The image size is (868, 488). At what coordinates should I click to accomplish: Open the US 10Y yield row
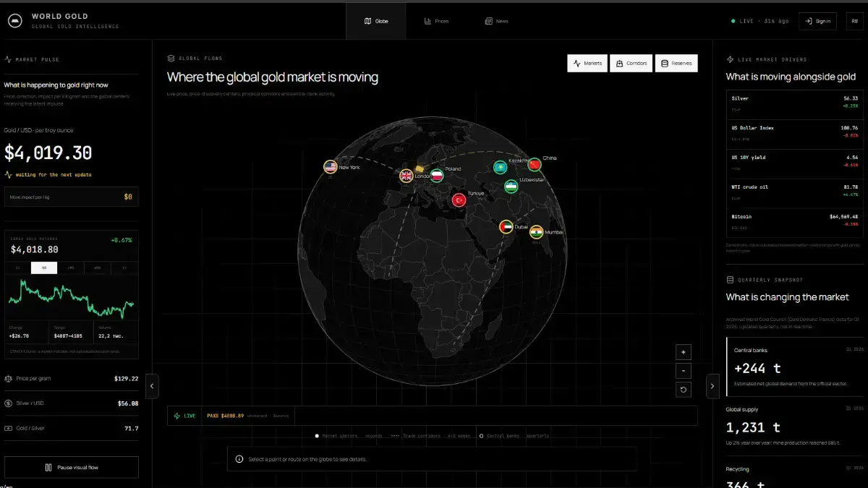click(x=794, y=164)
